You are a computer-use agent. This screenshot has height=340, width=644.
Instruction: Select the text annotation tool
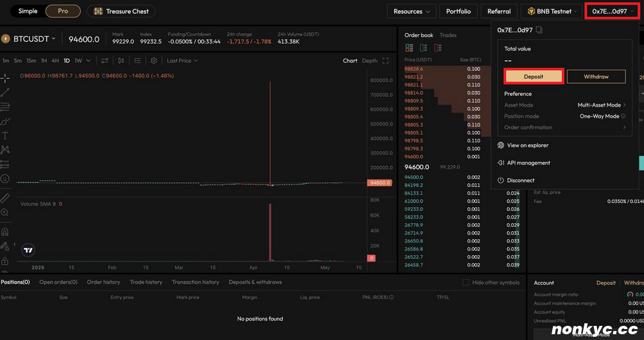pyautogui.click(x=5, y=136)
